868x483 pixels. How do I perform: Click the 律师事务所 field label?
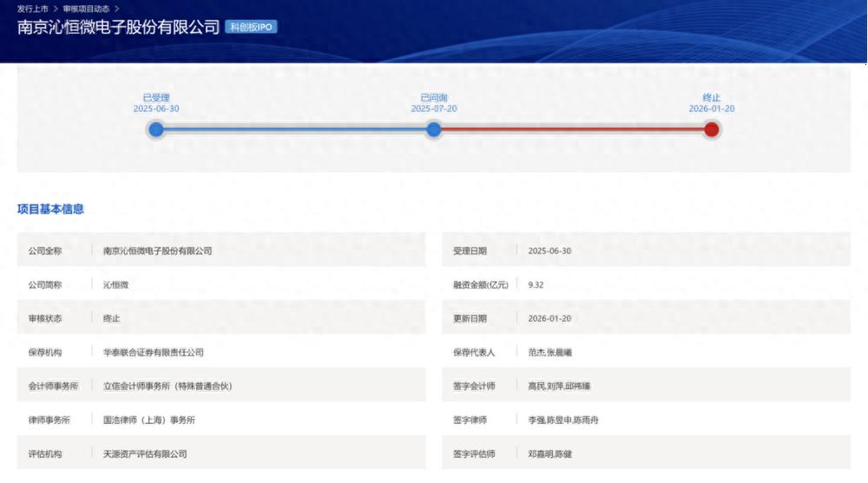pos(49,420)
